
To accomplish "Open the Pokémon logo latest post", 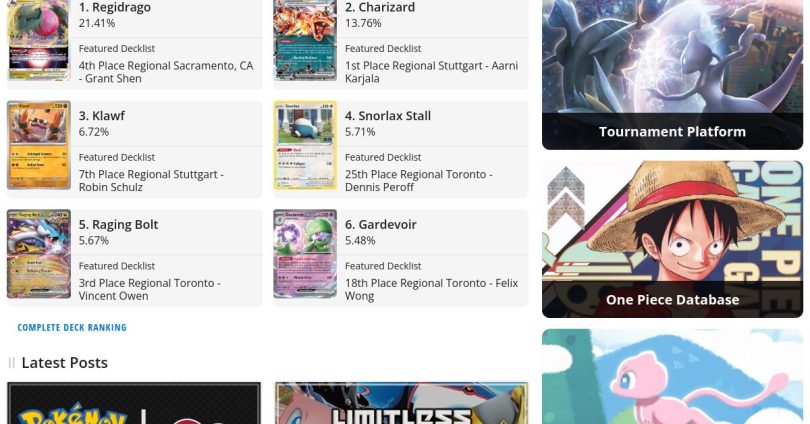I will click(134, 403).
